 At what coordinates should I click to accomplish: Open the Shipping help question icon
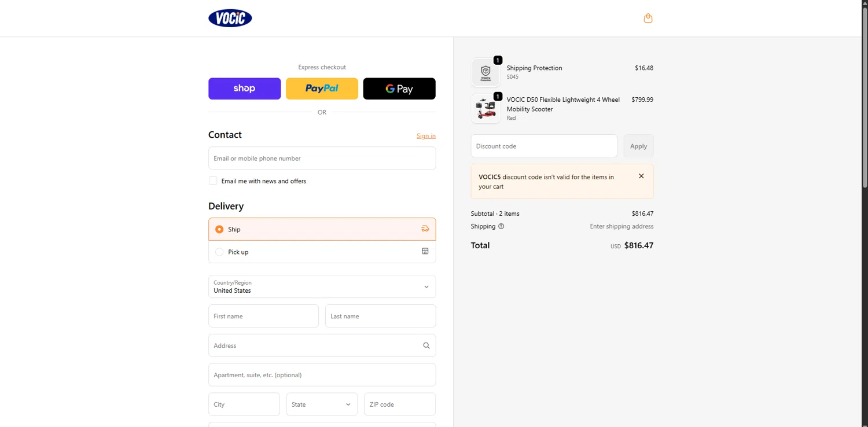[x=501, y=226]
